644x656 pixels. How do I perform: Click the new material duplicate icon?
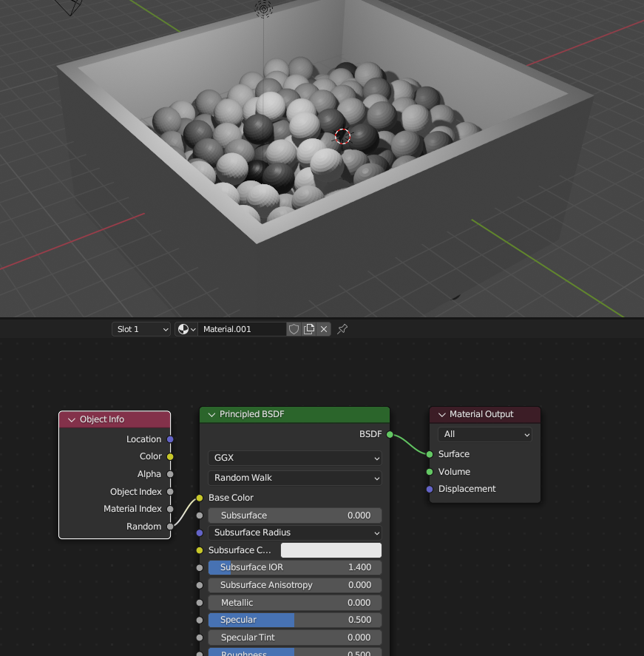(x=309, y=329)
